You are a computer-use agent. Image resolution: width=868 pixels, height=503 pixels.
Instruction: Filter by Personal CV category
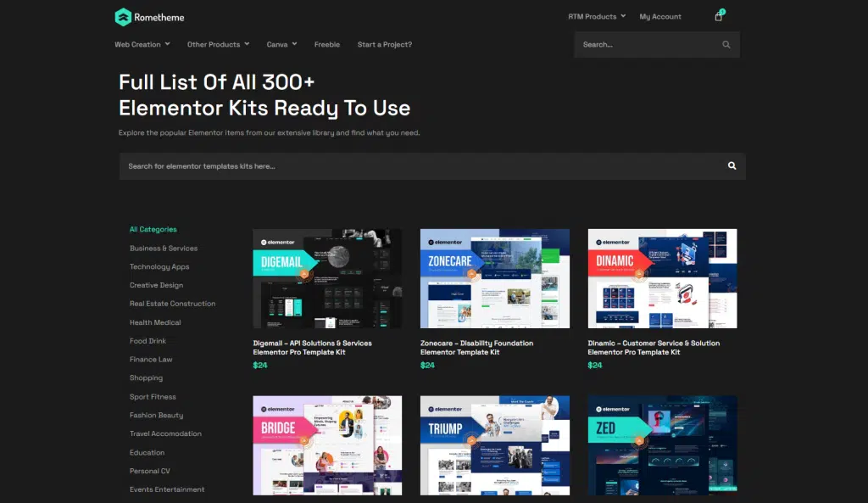[149, 471]
